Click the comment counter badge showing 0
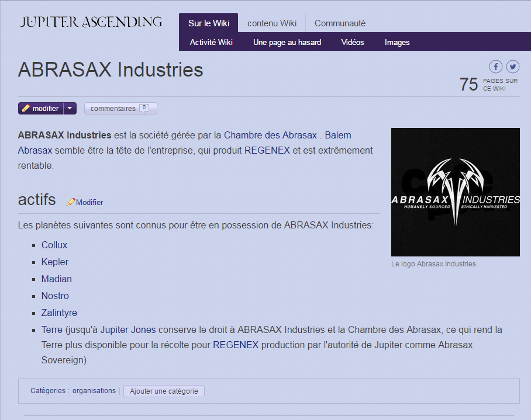 click(144, 107)
